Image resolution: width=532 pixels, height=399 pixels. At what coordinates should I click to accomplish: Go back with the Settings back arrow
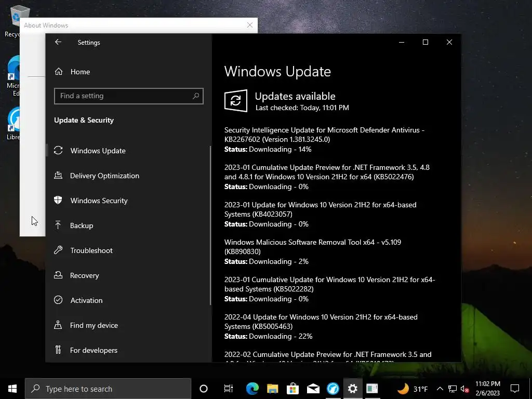[58, 42]
